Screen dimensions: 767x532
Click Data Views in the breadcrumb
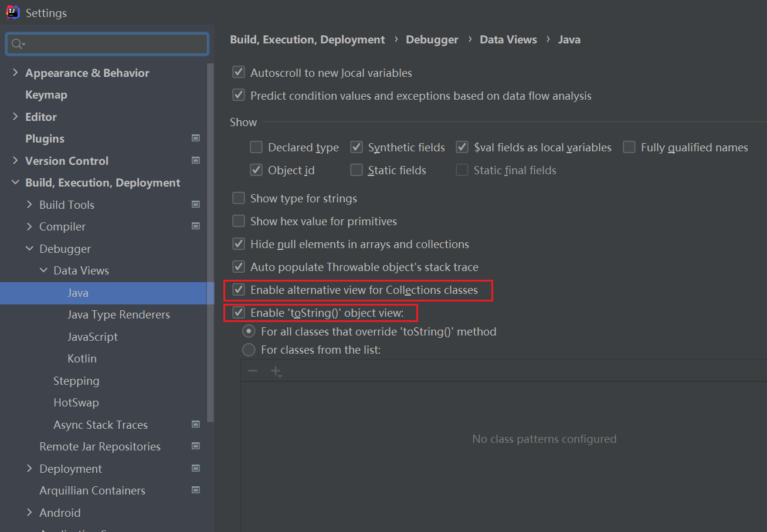tap(508, 39)
